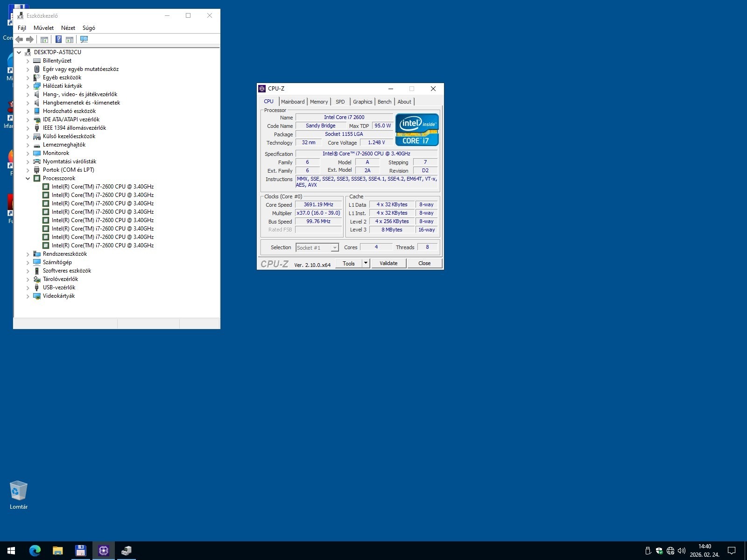Click the Core Speed value 3691.19 MHz
The height and width of the screenshot is (560, 747).
318,204
